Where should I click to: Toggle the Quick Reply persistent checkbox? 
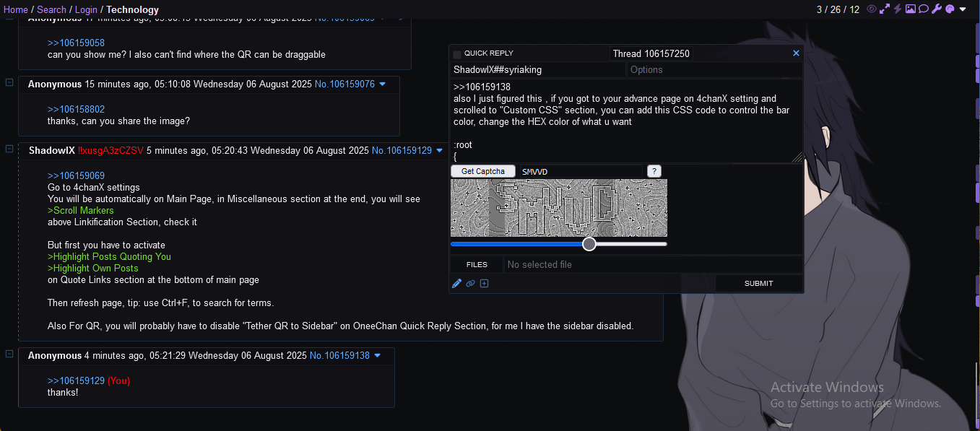pos(457,54)
